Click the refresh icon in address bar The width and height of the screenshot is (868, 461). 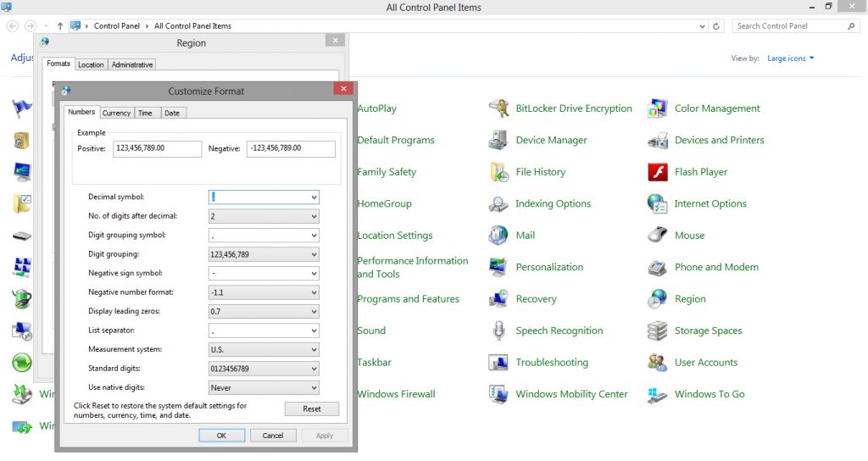[715, 26]
